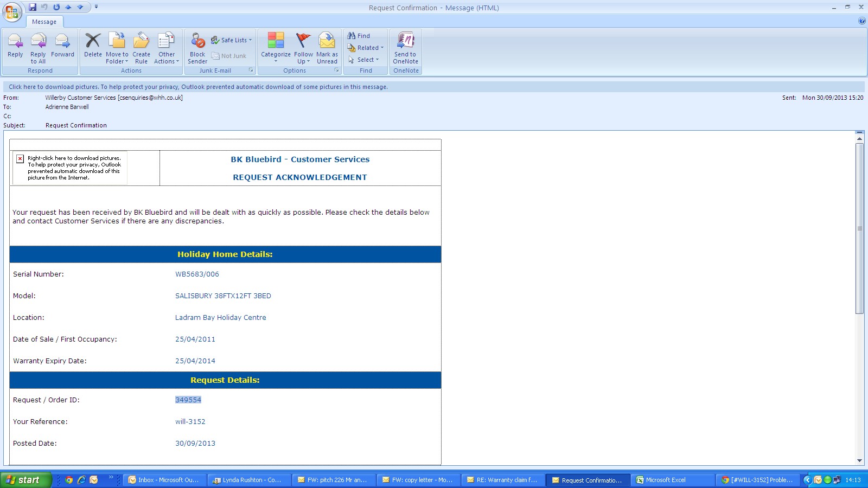The width and height of the screenshot is (868, 488).
Task: Delete the message with the Delete icon
Action: pyautogui.click(x=93, y=46)
